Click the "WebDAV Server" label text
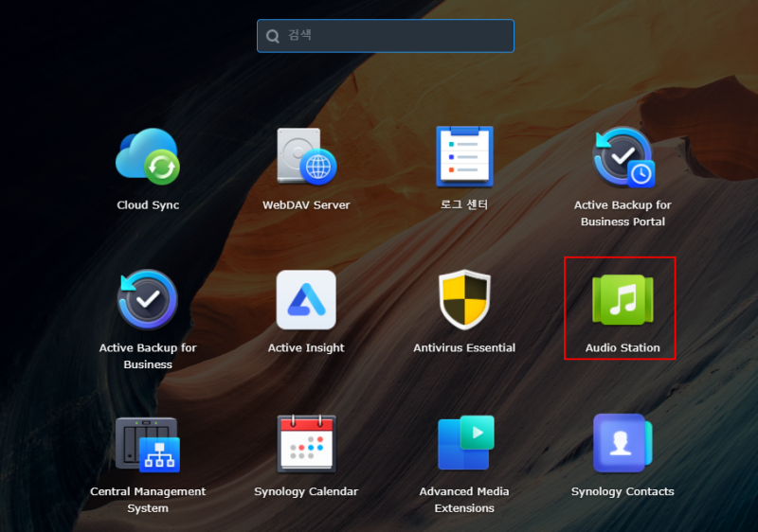Screen dimensions: 758x532 pos(306,205)
